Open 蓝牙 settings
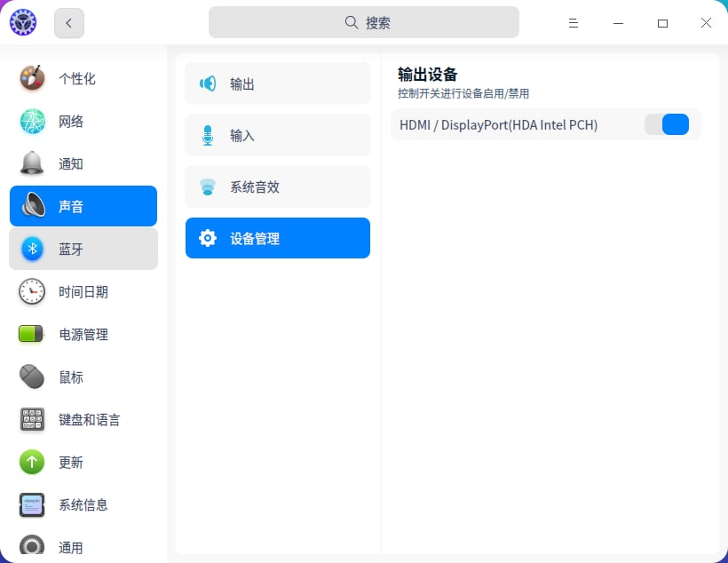This screenshot has height=563, width=728. tap(83, 249)
